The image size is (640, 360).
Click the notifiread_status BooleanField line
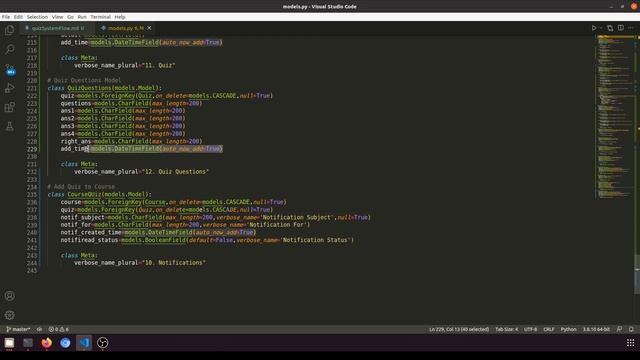point(207,240)
